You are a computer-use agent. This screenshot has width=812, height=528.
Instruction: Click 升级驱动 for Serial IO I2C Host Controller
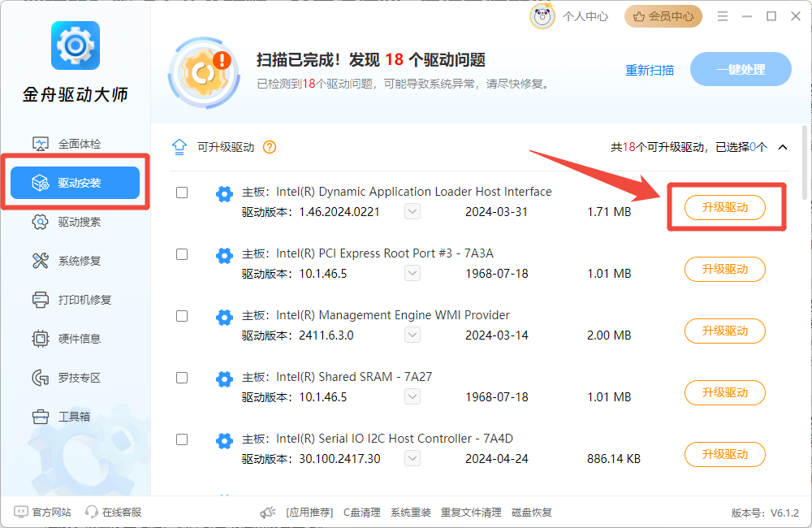tap(725, 454)
